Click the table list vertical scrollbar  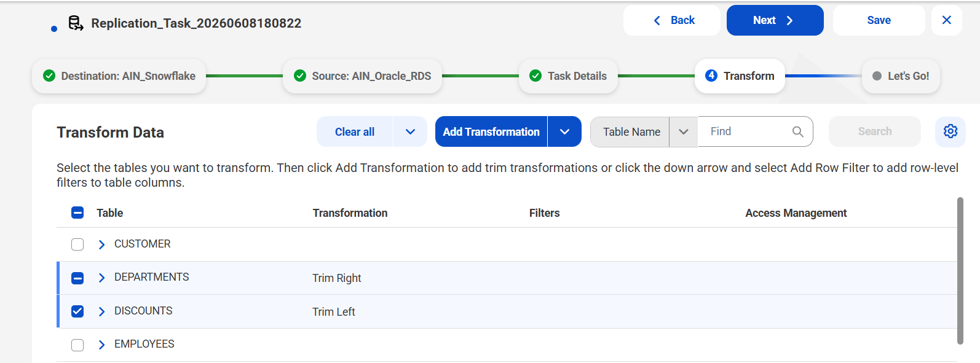point(960,270)
